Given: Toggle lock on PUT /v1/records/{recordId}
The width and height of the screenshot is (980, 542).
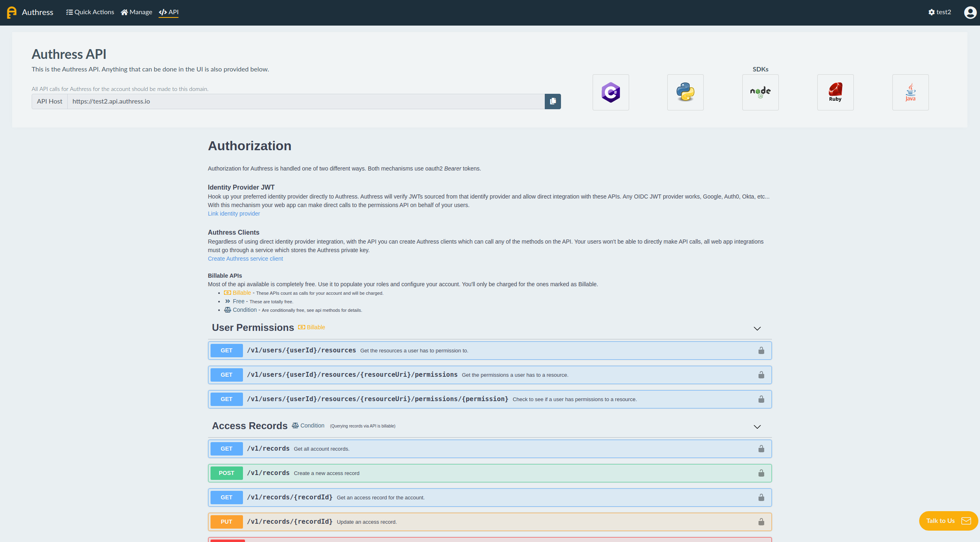Looking at the screenshot, I should (x=761, y=522).
